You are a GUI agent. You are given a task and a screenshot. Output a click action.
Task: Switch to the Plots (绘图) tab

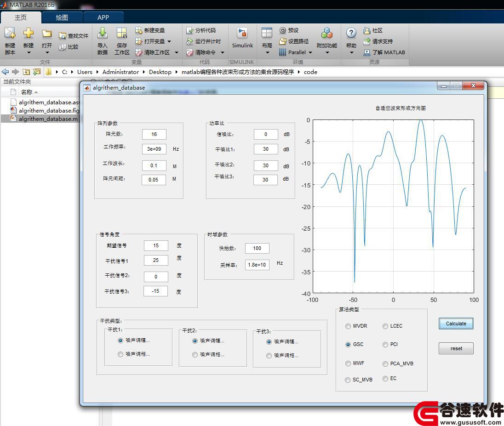(x=62, y=17)
